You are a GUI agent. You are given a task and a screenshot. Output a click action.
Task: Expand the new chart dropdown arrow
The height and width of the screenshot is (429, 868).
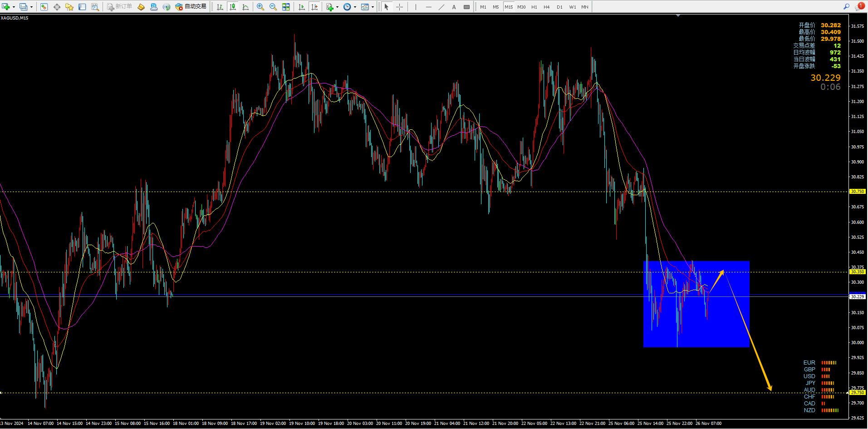14,7
